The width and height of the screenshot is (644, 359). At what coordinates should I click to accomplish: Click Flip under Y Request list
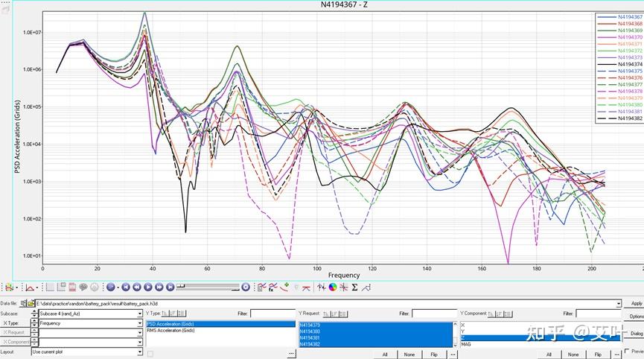(434, 355)
